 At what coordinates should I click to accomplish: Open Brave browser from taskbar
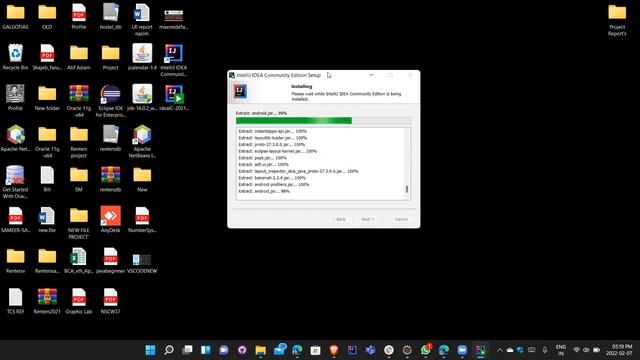[x=334, y=350]
